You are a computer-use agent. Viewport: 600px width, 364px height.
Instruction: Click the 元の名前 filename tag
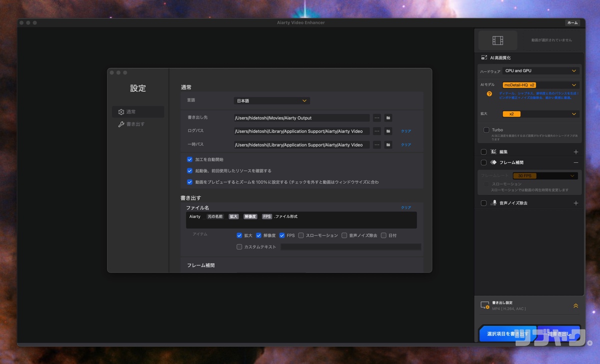215,217
